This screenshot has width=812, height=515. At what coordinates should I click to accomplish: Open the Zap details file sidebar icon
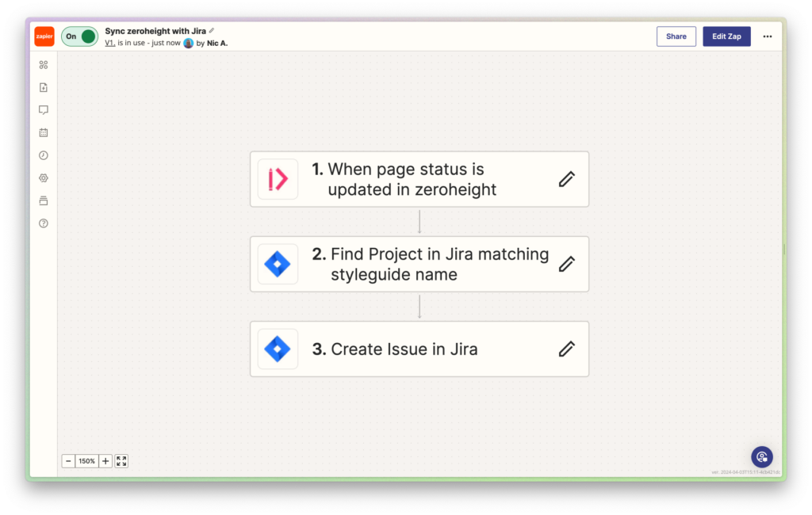(44, 87)
